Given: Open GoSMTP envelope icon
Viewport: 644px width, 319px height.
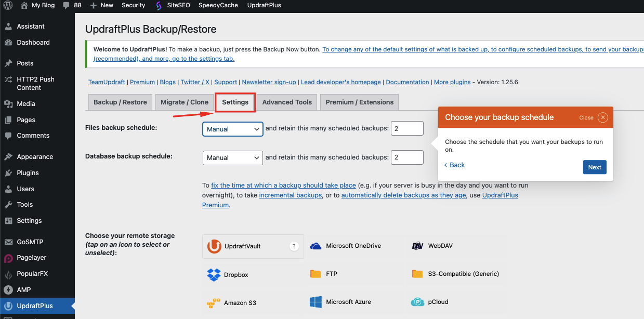Looking at the screenshot, I should [x=8, y=242].
